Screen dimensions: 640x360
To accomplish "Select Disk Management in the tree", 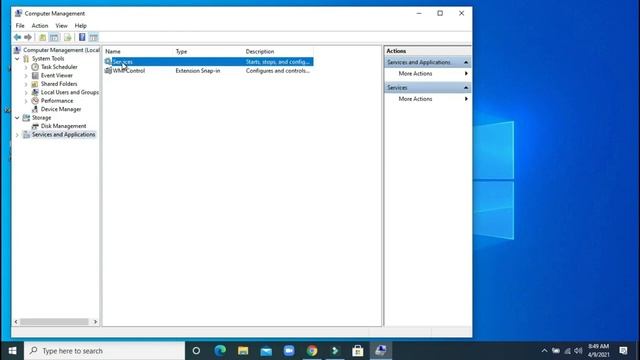I will tap(63, 126).
